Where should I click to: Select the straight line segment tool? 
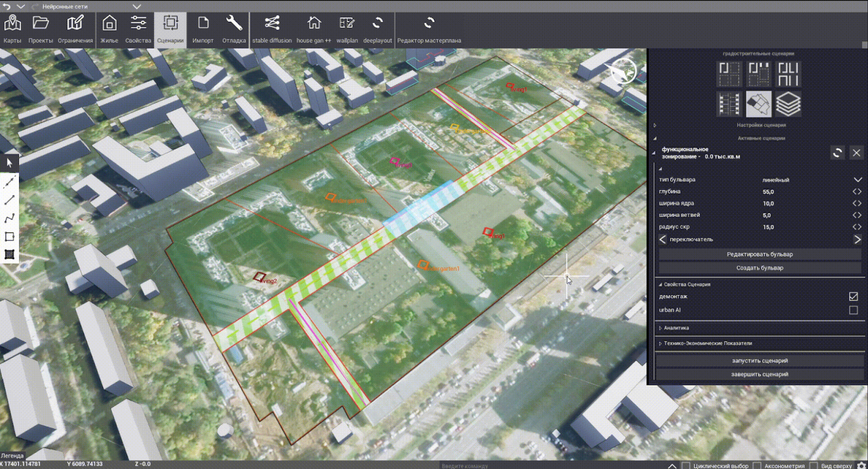[x=9, y=200]
